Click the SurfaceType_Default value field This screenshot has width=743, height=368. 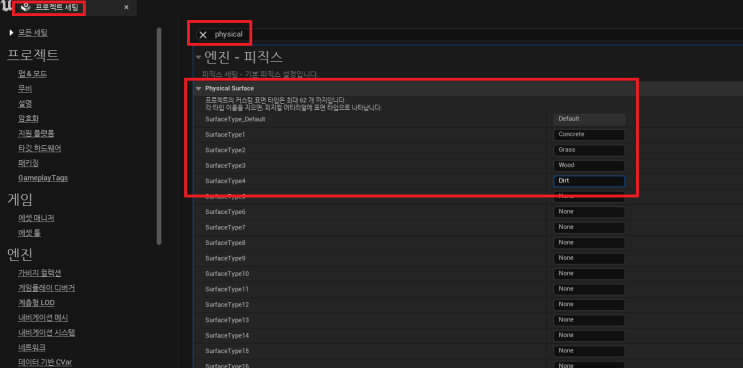589,119
